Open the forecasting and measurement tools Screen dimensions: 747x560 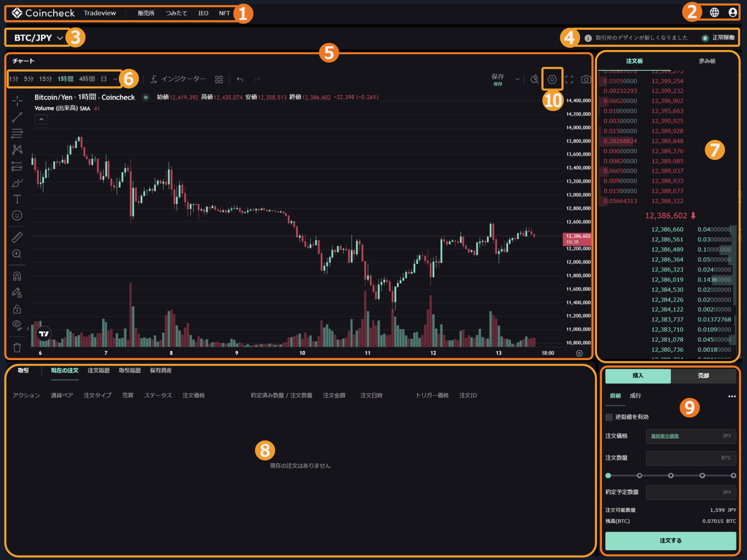(17, 166)
